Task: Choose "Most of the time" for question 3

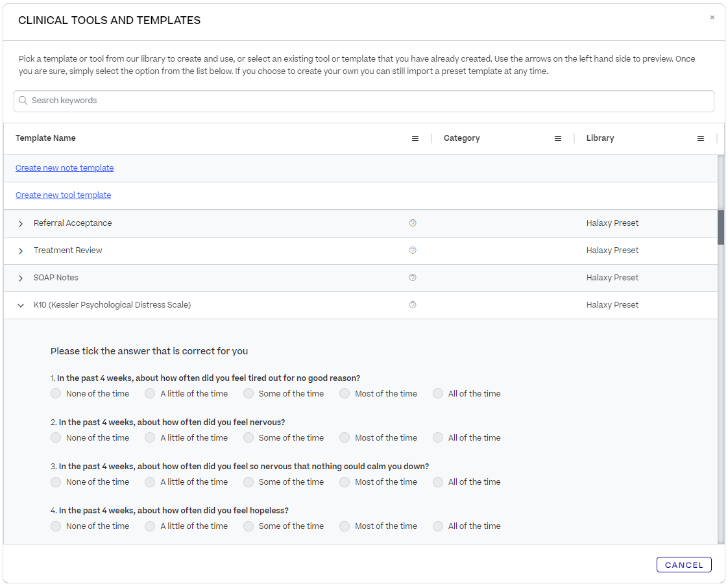Action: pyautogui.click(x=344, y=482)
